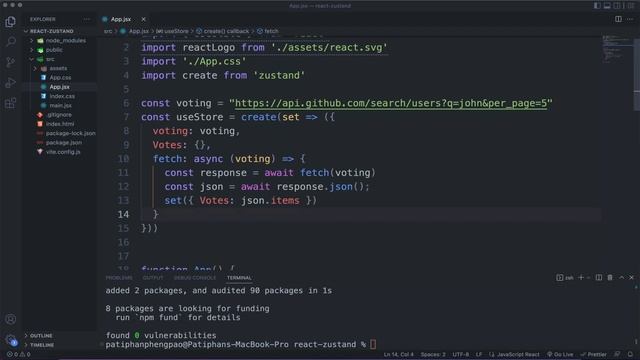The height and width of the screenshot is (360, 640).
Task: Open the Explorer more actions menu
Action: (87, 19)
